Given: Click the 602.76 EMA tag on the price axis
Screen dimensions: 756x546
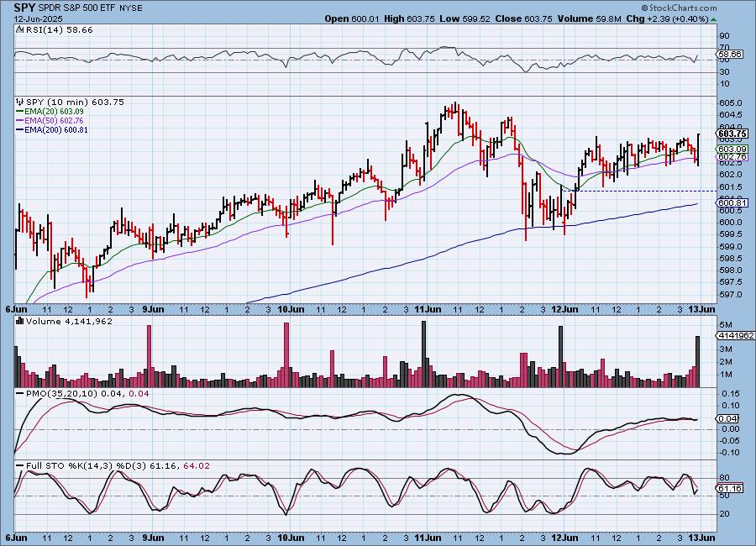Looking at the screenshot, I should (x=732, y=157).
